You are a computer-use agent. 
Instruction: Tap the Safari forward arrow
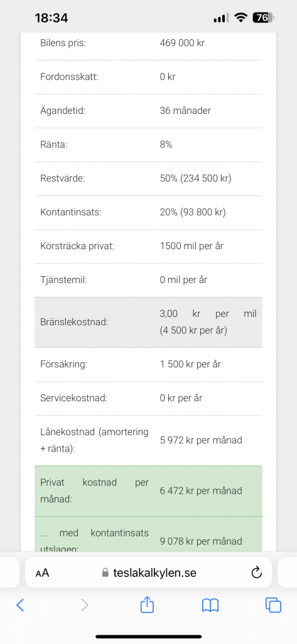tap(85, 605)
